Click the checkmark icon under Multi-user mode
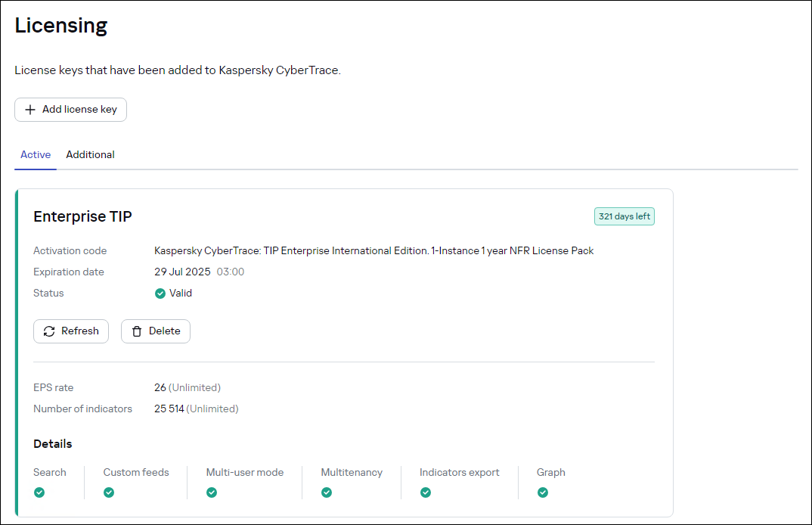 point(212,492)
